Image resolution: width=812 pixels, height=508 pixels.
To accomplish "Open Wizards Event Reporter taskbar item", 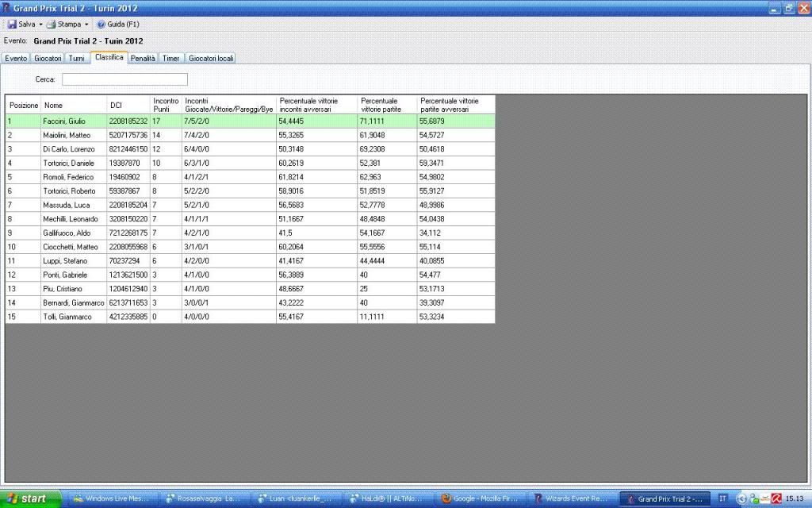I will [x=571, y=498].
